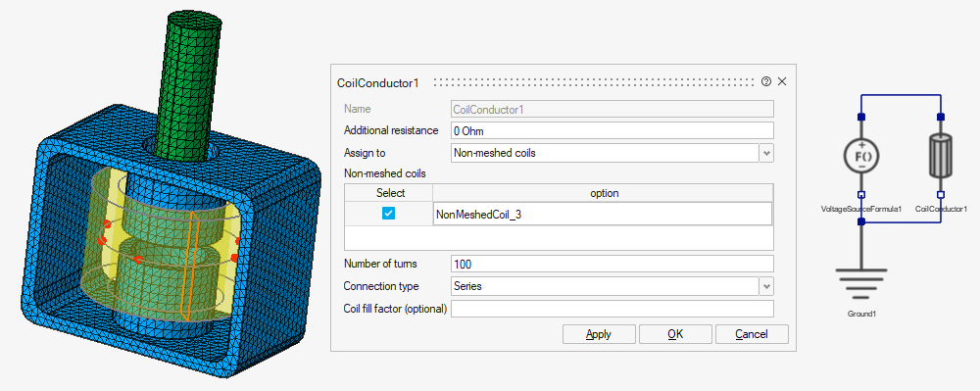980x391 pixels.
Task: Open the Assign to dropdown
Action: (767, 153)
